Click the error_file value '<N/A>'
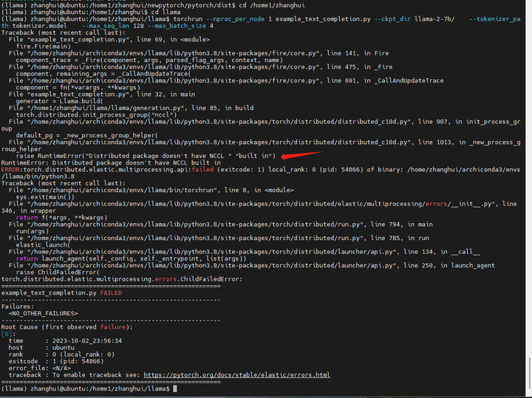Image resolution: width=532 pixels, height=398 pixels. pyautogui.click(x=61, y=368)
